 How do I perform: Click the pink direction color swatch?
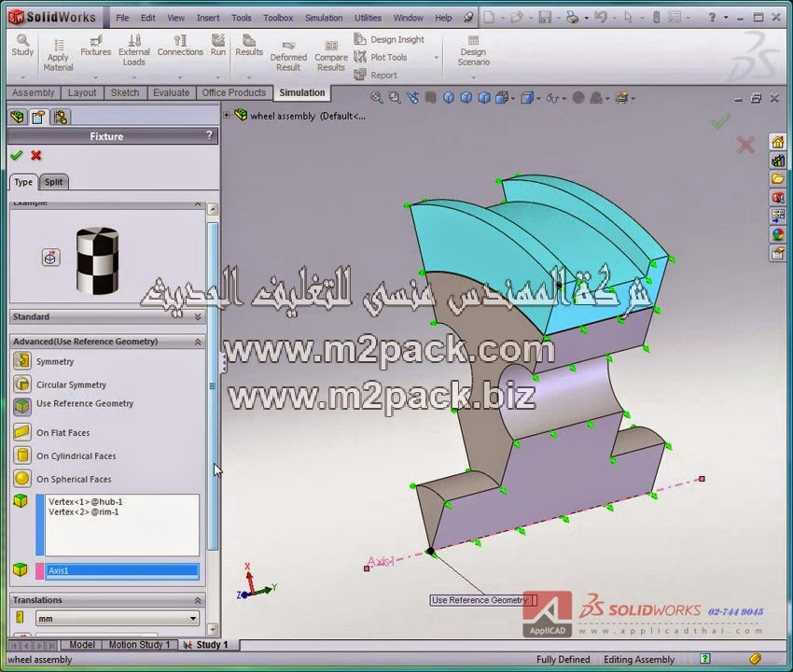coord(40,571)
